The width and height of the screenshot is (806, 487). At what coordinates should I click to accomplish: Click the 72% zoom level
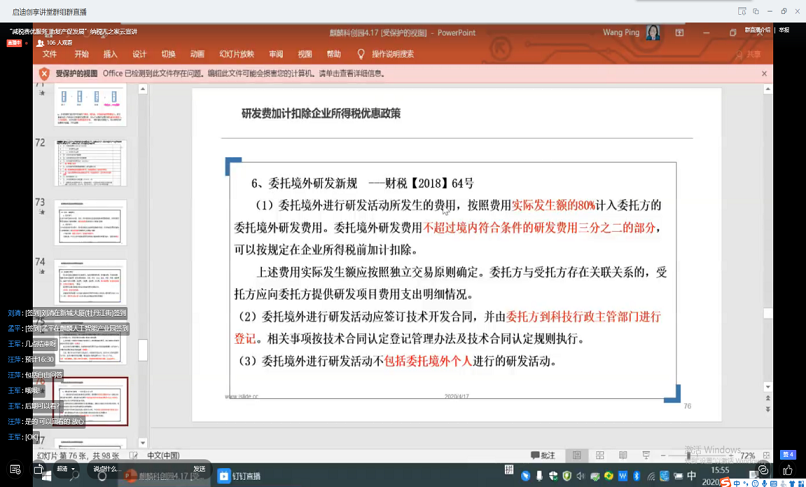pyautogui.click(x=747, y=456)
